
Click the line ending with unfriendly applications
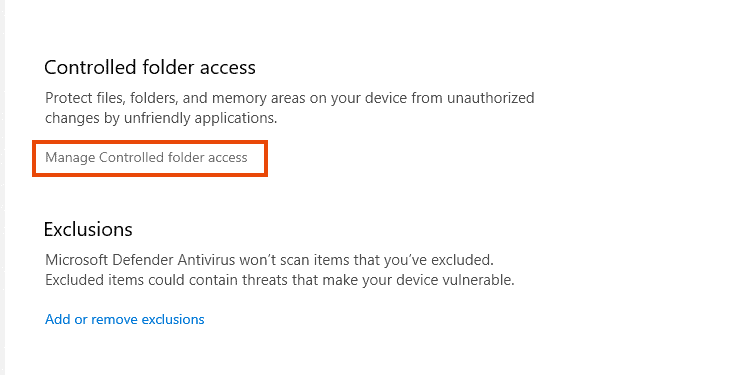point(161,118)
